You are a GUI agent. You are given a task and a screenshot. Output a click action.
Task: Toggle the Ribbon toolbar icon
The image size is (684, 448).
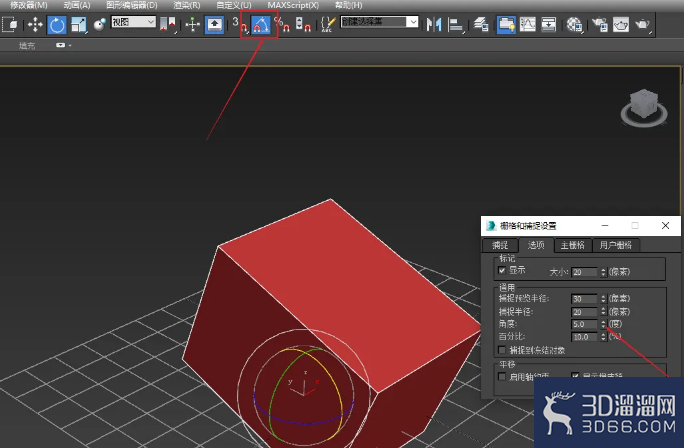(506, 24)
